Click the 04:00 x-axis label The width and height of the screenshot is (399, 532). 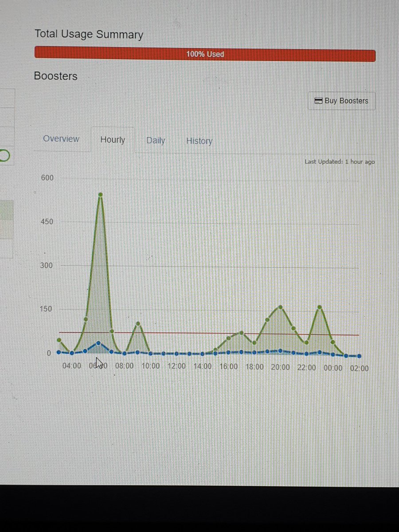click(x=72, y=367)
